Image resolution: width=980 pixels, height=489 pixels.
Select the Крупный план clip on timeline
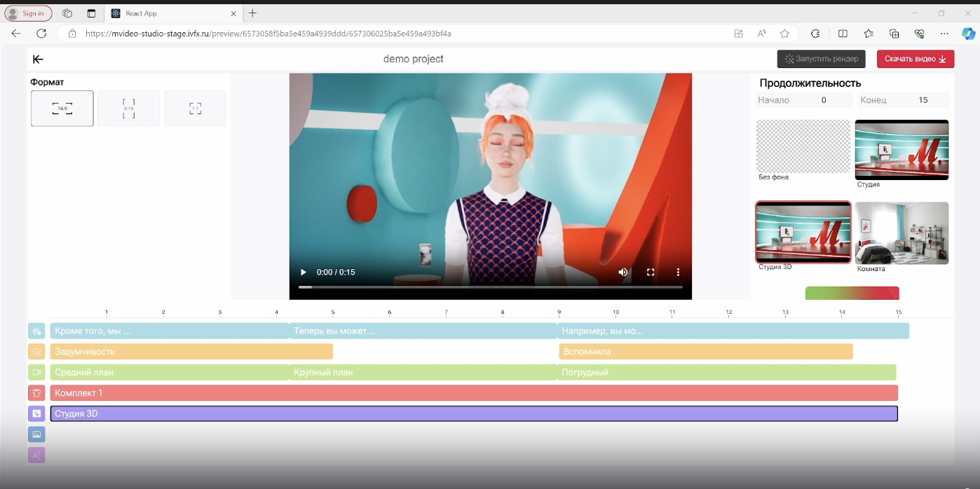(x=423, y=373)
